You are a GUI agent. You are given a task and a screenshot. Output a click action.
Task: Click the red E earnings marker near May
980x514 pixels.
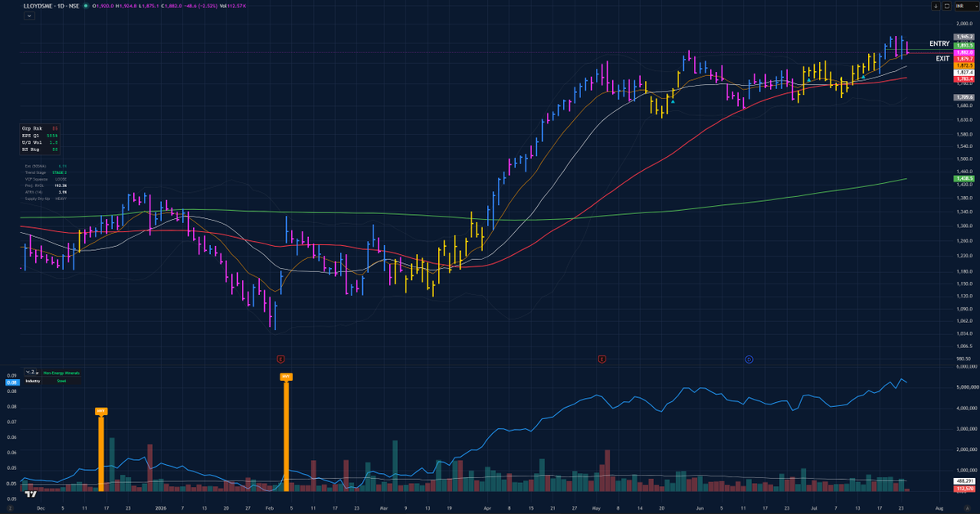[x=602, y=359]
